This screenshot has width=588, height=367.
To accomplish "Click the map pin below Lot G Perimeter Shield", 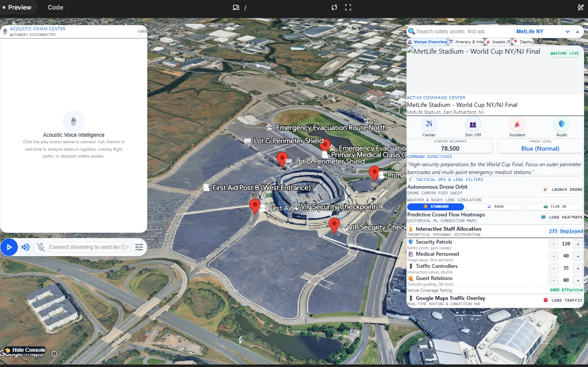I will (282, 160).
